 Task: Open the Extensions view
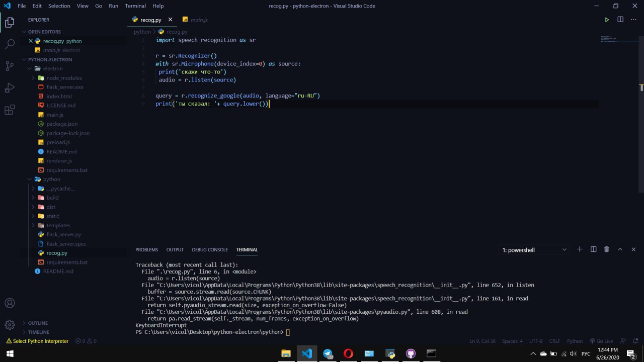10,110
